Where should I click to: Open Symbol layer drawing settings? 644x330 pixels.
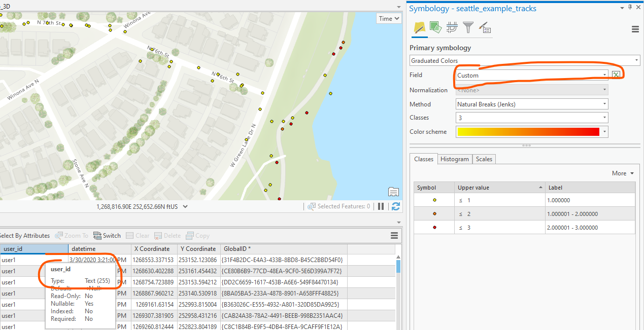tap(452, 27)
